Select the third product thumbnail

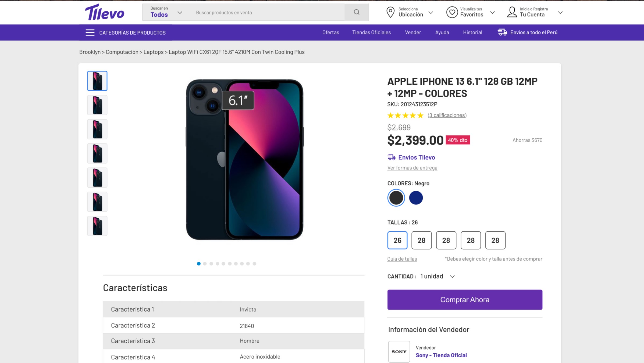[97, 129]
